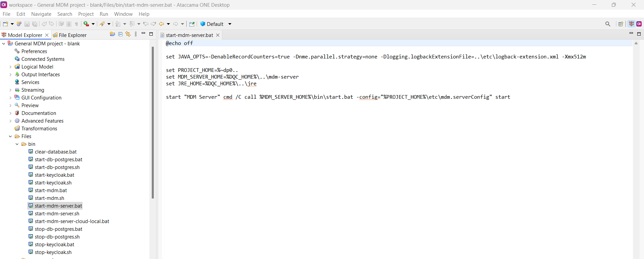Switch to the Ataccama ONE perspective icon
This screenshot has width=644, height=259.
(639, 24)
